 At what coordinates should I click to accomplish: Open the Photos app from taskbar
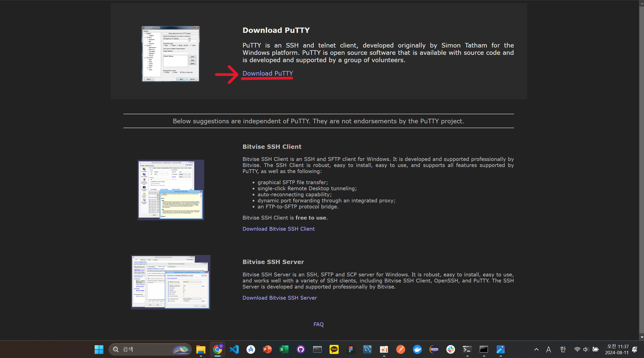[500, 349]
